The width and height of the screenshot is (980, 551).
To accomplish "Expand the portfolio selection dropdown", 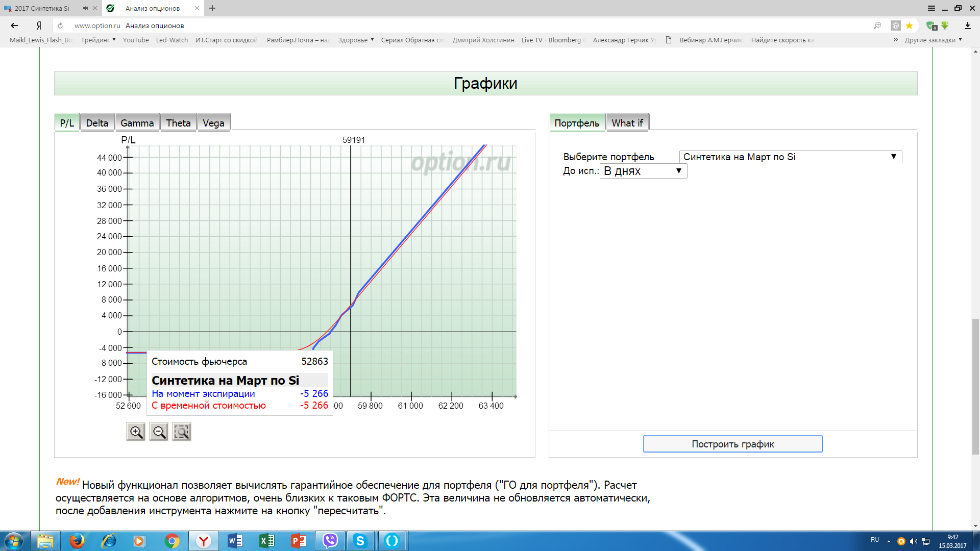I will [x=790, y=157].
